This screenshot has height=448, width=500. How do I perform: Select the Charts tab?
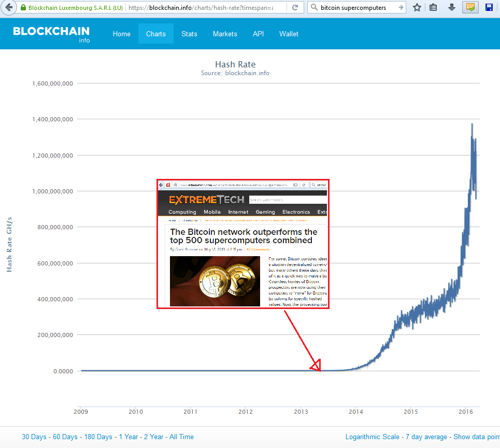[156, 34]
